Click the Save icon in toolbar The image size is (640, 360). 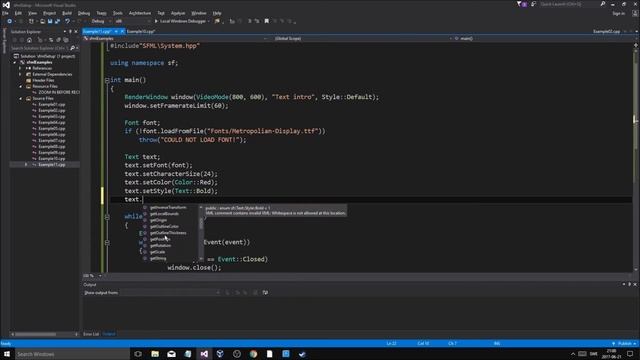50,21
